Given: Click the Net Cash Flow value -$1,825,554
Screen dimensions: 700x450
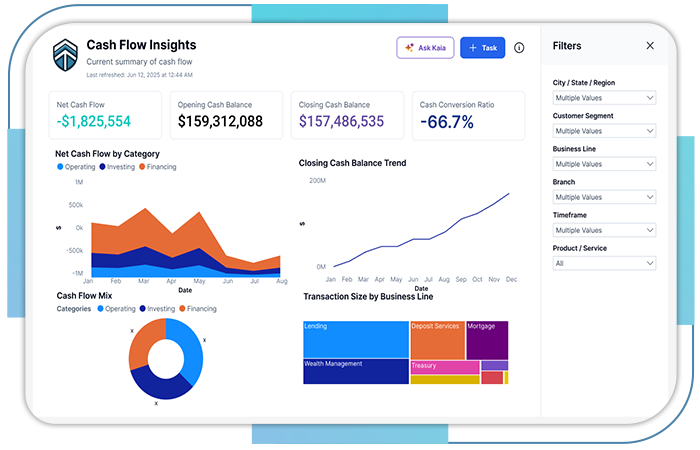Looking at the screenshot, I should pos(94,121).
